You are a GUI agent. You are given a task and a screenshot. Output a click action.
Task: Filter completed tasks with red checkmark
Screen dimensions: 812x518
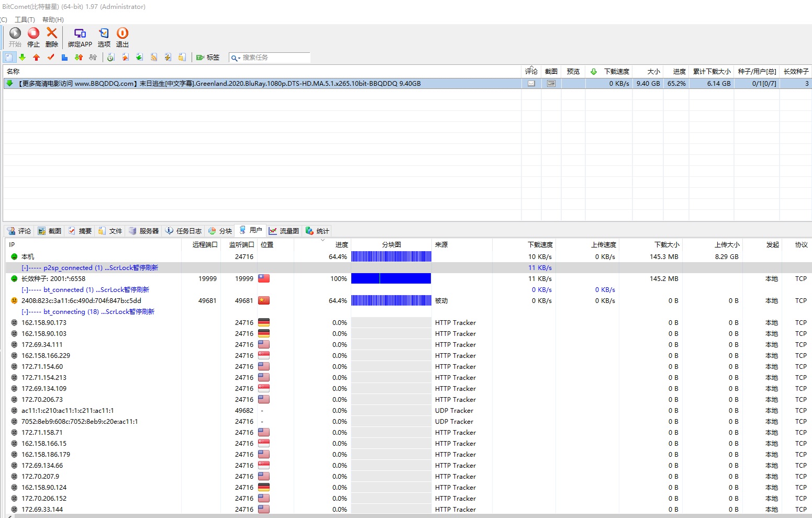[51, 58]
